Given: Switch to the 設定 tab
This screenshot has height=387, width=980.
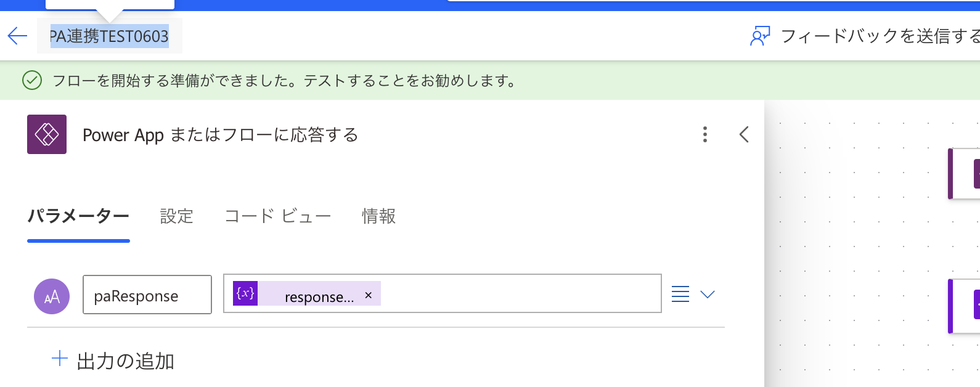Looking at the screenshot, I should (176, 216).
